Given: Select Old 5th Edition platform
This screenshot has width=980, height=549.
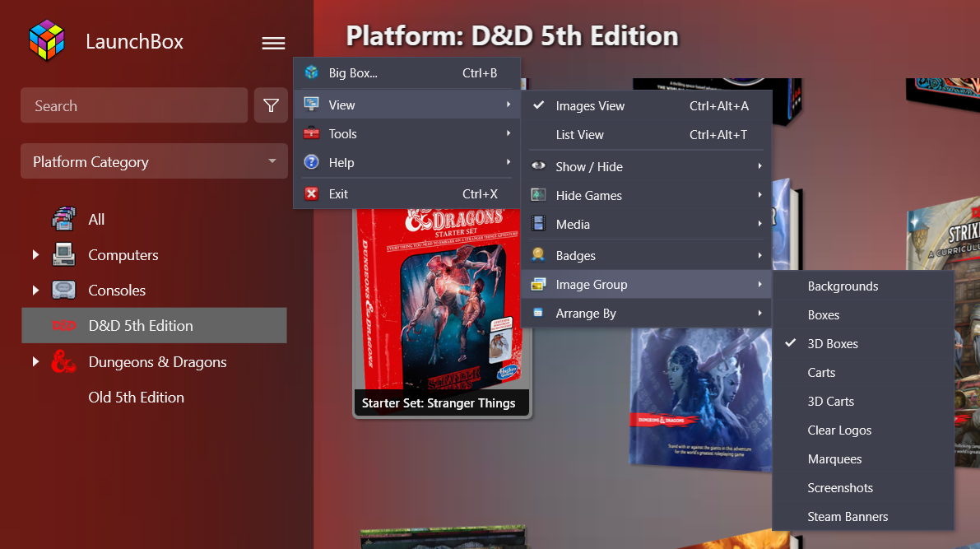Looking at the screenshot, I should click(x=137, y=397).
